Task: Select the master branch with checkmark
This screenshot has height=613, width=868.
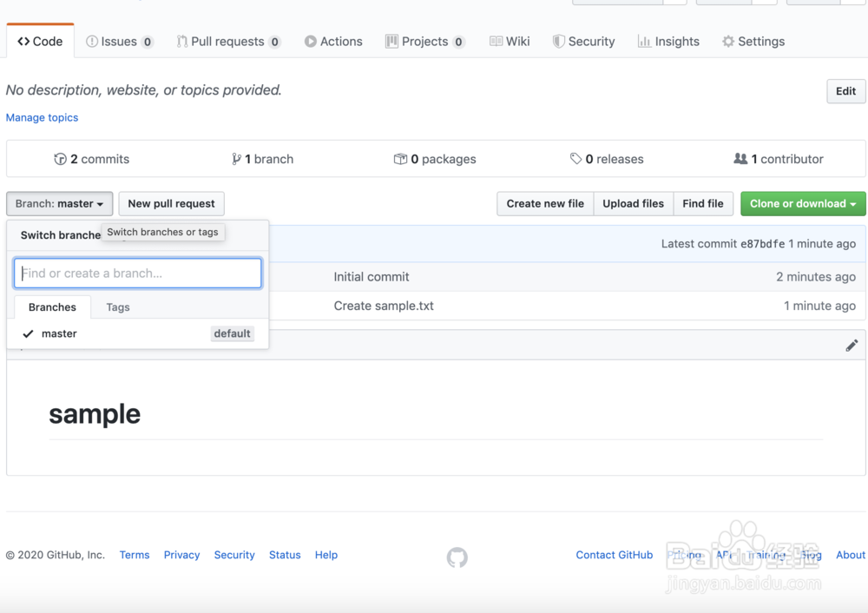Action: click(x=59, y=333)
